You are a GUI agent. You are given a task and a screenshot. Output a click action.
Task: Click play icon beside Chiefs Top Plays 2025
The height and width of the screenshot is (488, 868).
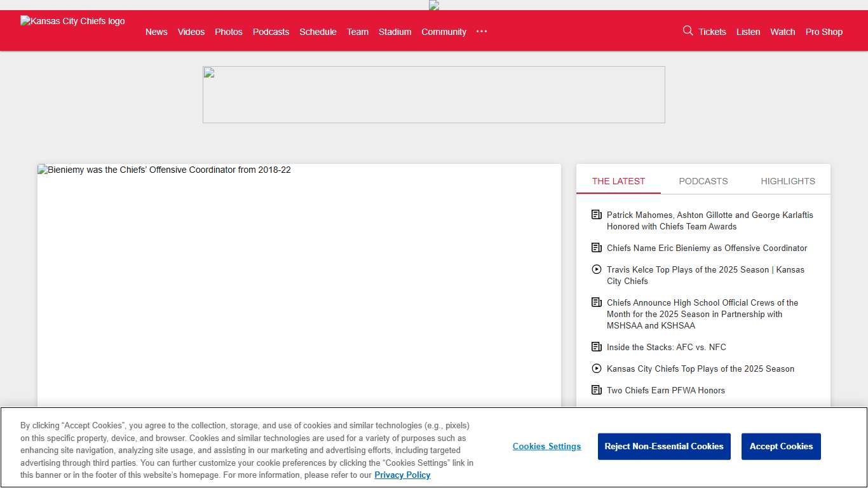[596, 369]
